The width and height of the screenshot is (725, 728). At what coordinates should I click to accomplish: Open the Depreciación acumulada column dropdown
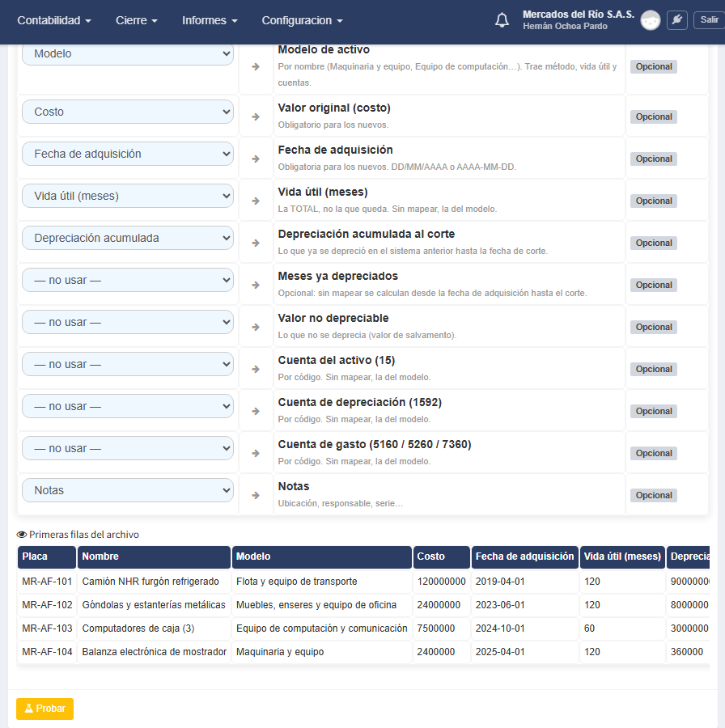point(128,238)
